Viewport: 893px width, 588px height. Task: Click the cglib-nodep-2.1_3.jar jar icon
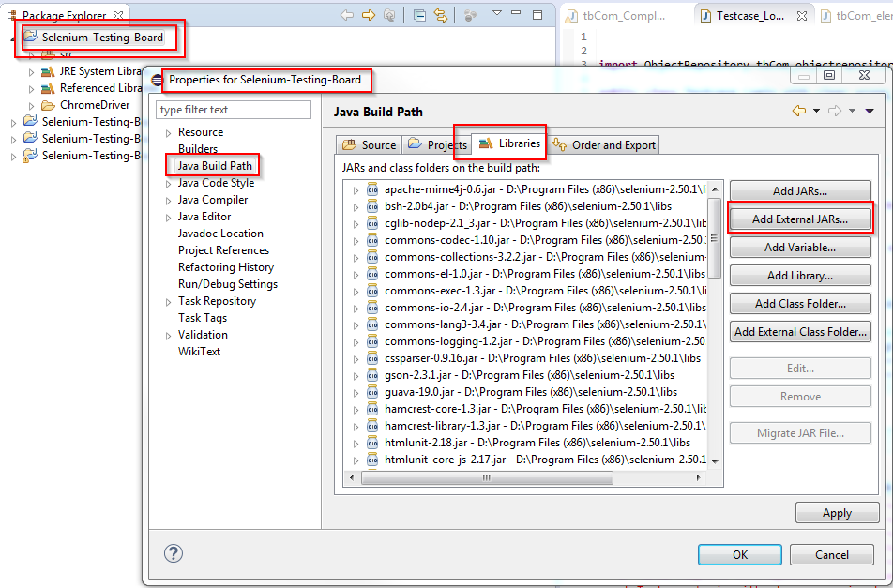[371, 223]
